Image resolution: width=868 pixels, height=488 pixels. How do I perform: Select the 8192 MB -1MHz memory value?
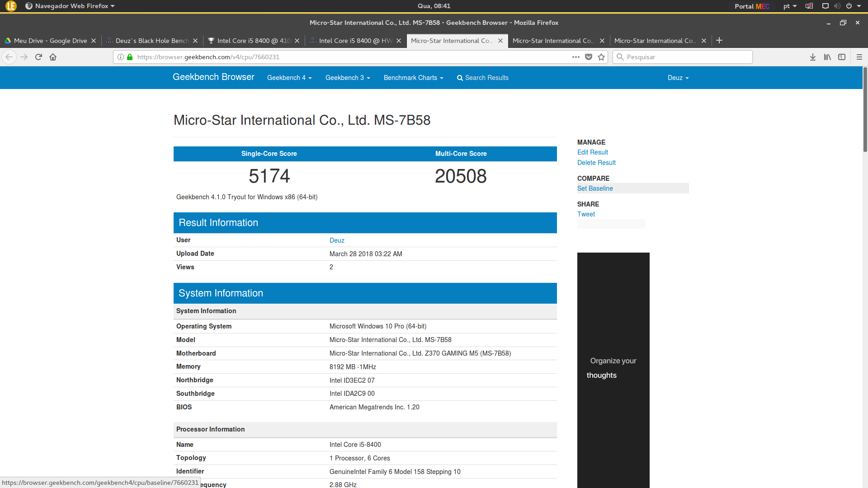click(353, 367)
